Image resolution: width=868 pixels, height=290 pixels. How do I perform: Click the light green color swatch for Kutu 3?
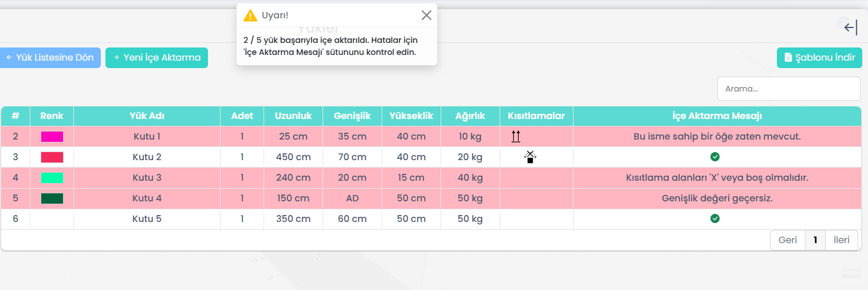(52, 178)
